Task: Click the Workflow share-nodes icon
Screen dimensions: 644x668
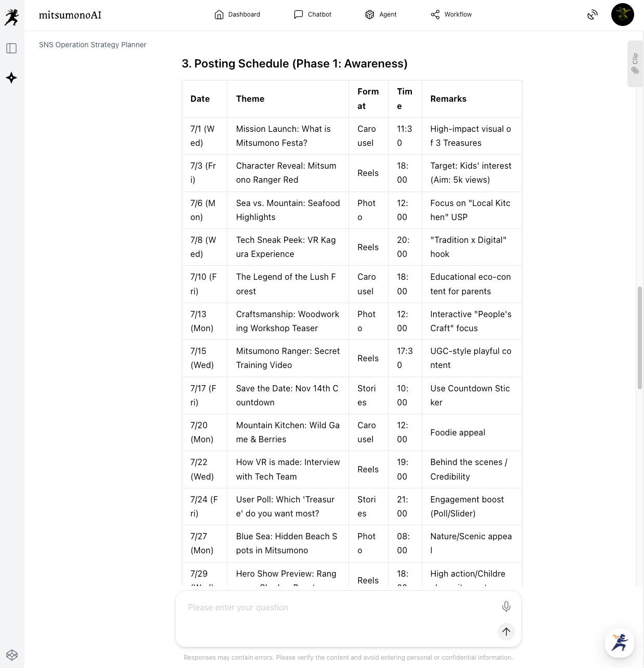Action: (435, 15)
